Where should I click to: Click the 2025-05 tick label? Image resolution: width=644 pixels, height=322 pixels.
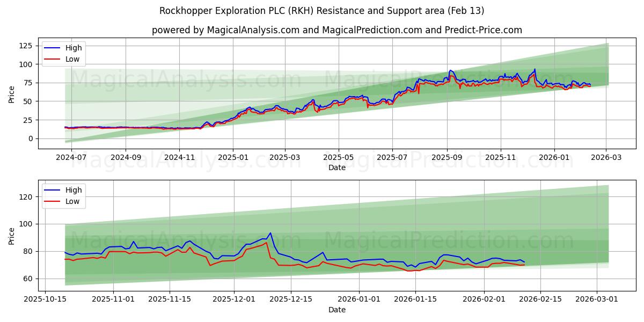click(338, 158)
